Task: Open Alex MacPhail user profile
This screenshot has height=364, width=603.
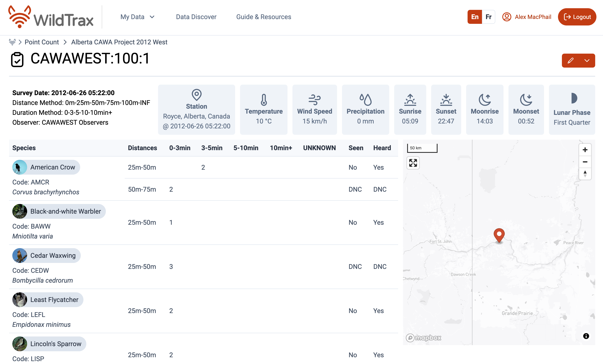Action: pos(527,17)
